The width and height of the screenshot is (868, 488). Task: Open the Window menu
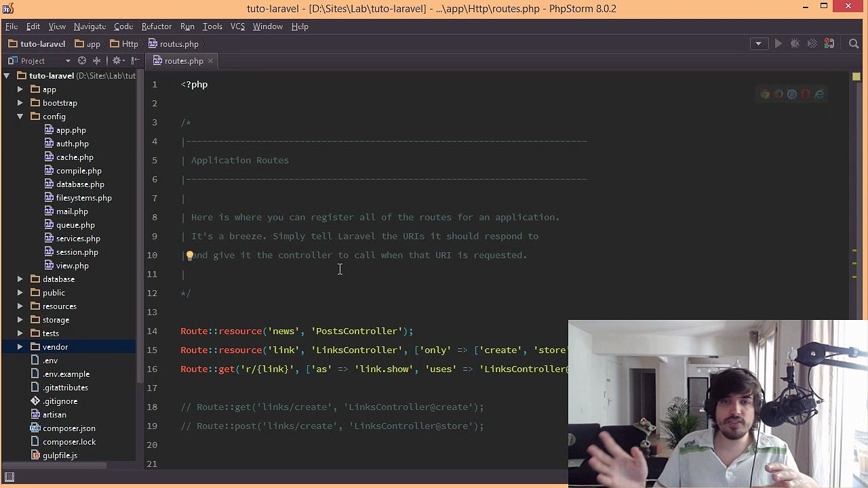click(267, 26)
